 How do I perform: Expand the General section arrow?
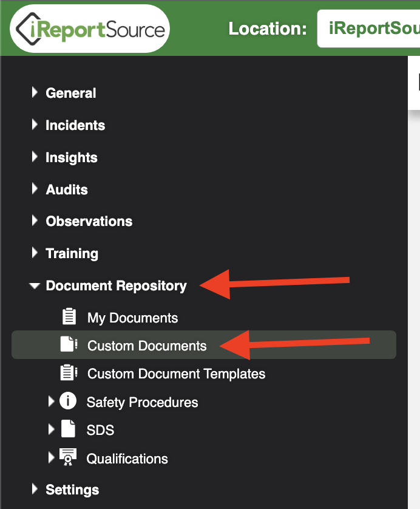[35, 92]
